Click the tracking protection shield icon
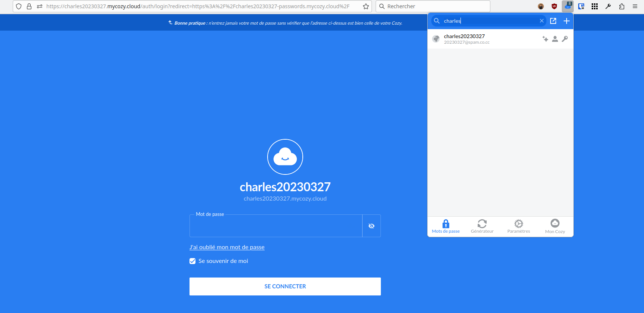 pos(19,6)
